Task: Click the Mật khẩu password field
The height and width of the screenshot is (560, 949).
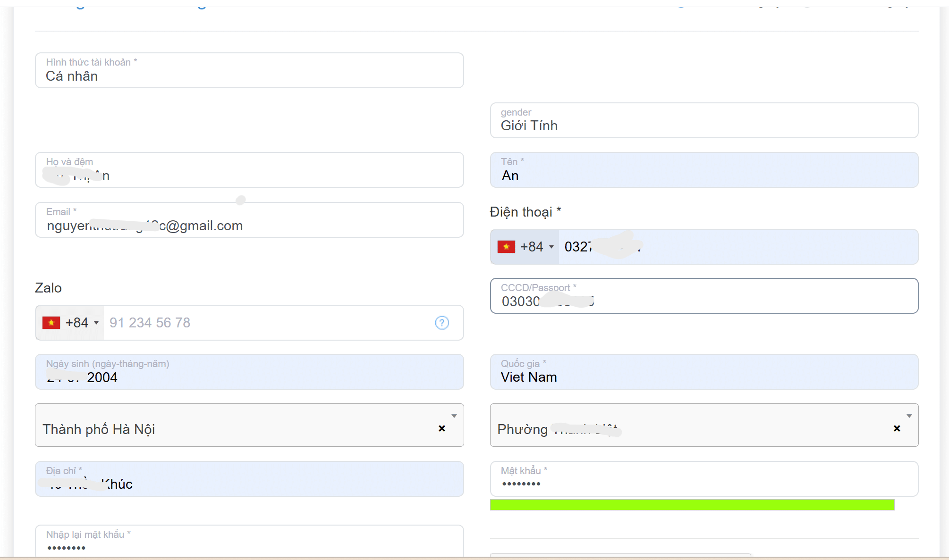Action: pos(703,480)
